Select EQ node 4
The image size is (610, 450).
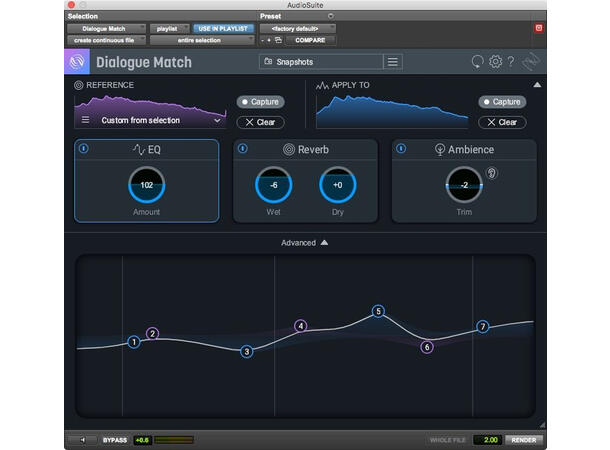pos(301,326)
